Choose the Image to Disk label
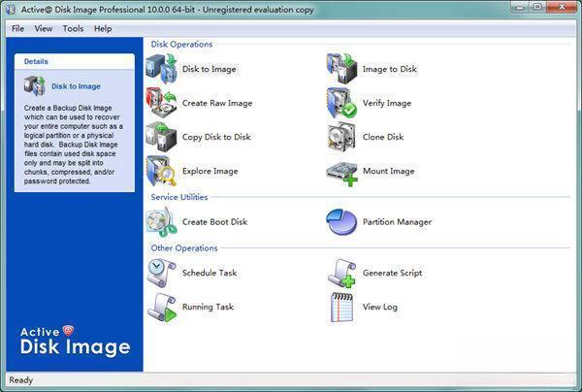The image size is (582, 392). point(390,69)
